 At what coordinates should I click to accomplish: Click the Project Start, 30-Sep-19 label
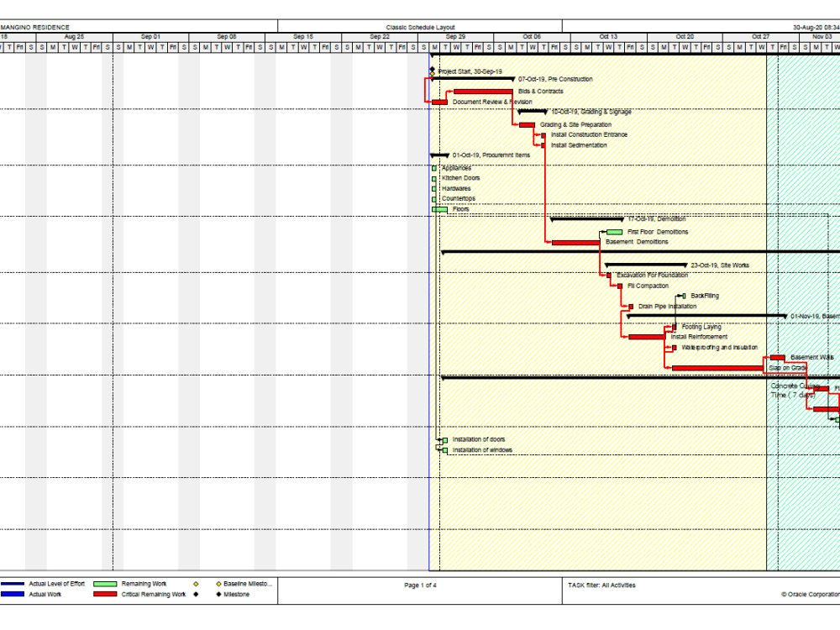click(470, 71)
